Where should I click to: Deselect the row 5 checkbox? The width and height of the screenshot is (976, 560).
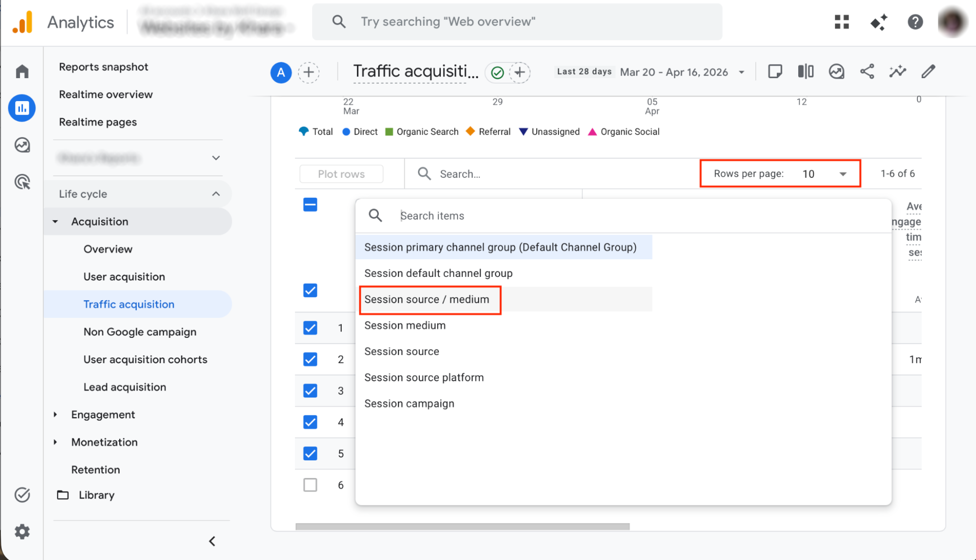310,454
